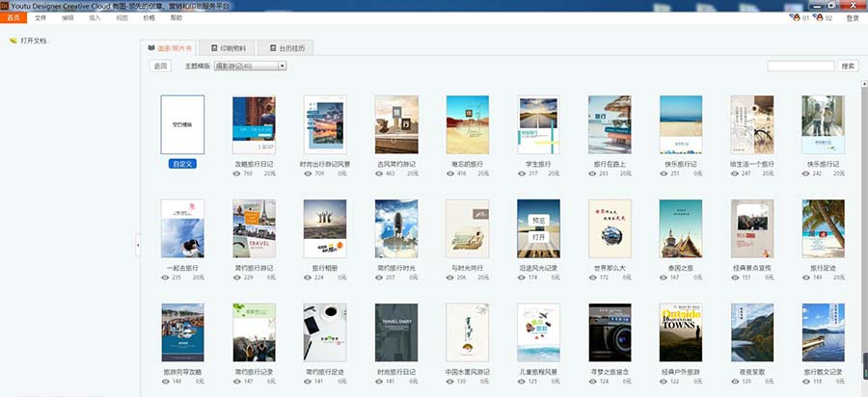Screen dimensions: 868x397
Task: Click the Youtu Designer app logo icon
Action: point(5,5)
